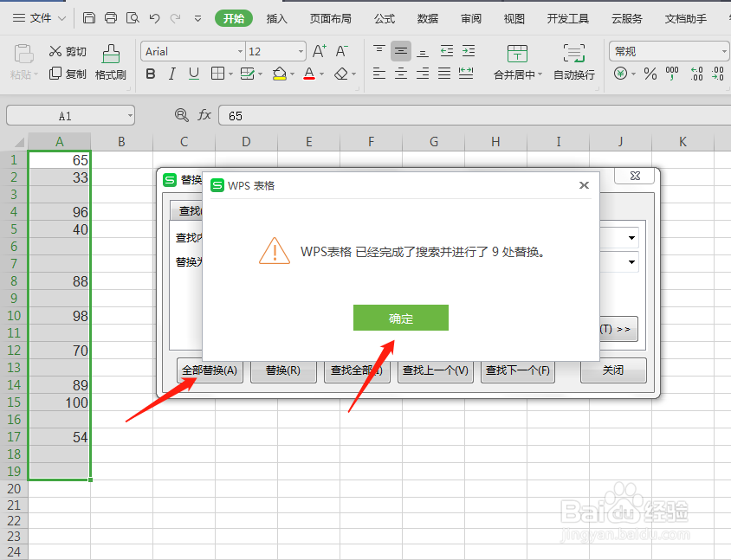Click the 确定 button in dialog
The width and height of the screenshot is (731, 560).
coord(401,318)
